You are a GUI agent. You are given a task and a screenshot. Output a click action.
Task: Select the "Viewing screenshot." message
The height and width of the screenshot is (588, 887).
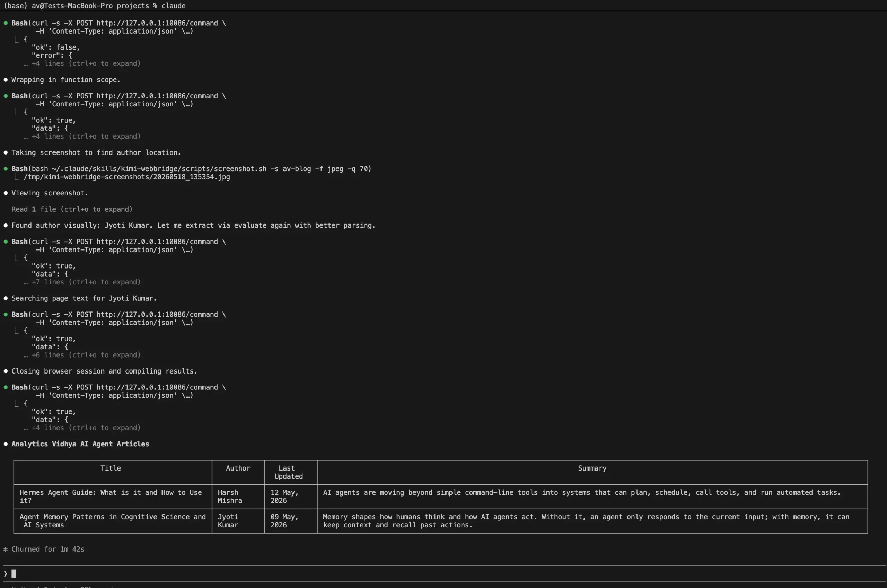(x=50, y=193)
